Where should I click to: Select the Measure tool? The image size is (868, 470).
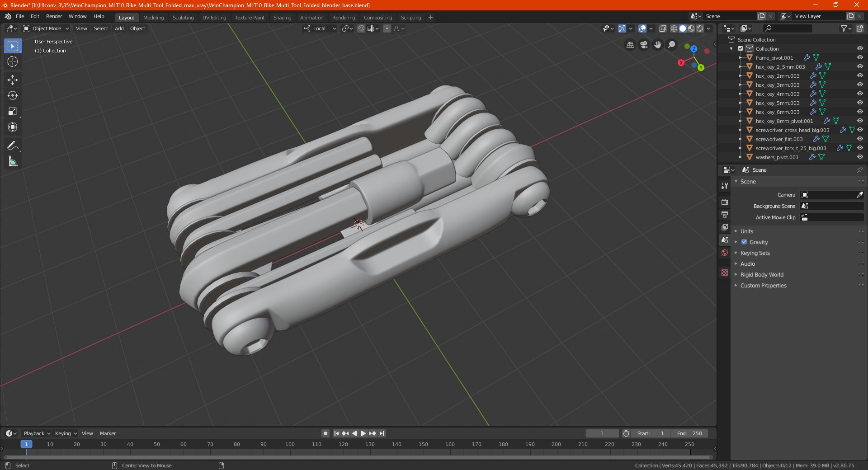click(x=13, y=161)
